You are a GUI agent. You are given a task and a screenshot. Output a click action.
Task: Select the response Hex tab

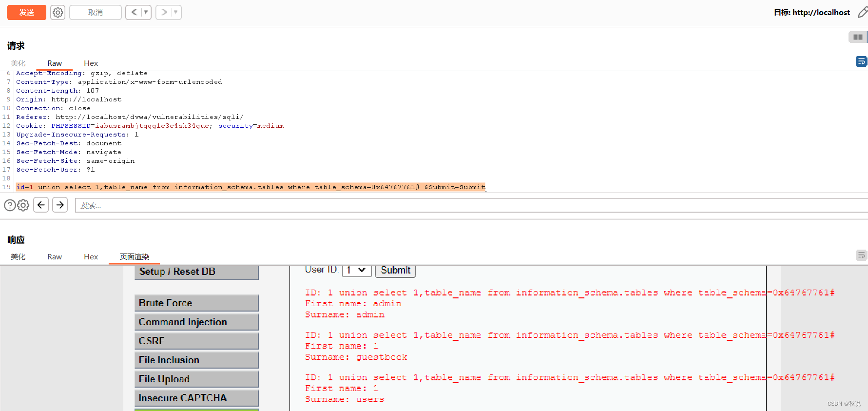point(91,257)
